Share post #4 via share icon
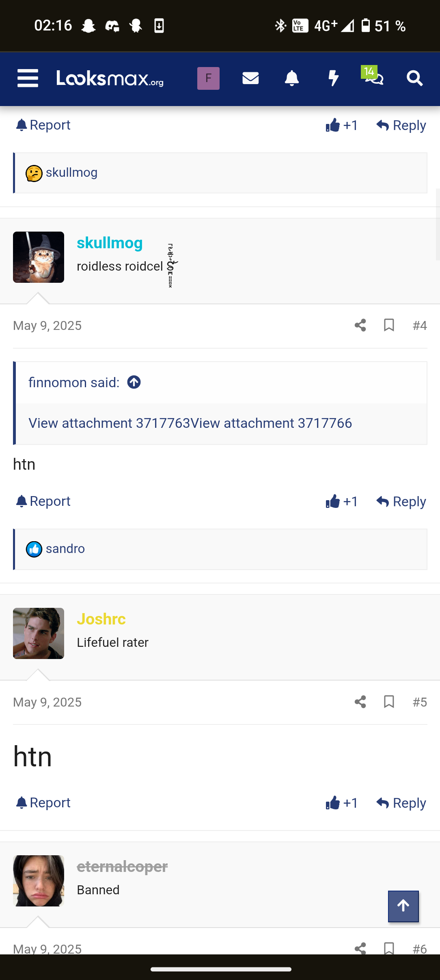440x980 pixels. pyautogui.click(x=360, y=325)
